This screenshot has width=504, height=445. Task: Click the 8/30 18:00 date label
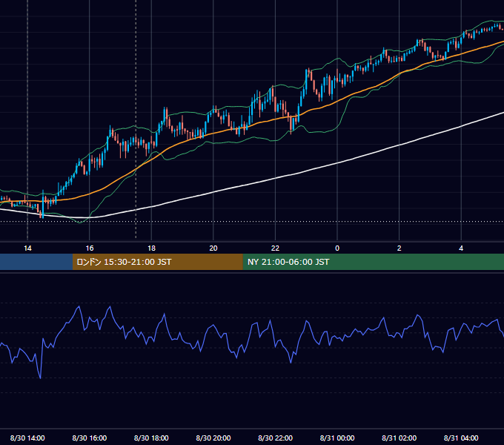[x=151, y=438]
